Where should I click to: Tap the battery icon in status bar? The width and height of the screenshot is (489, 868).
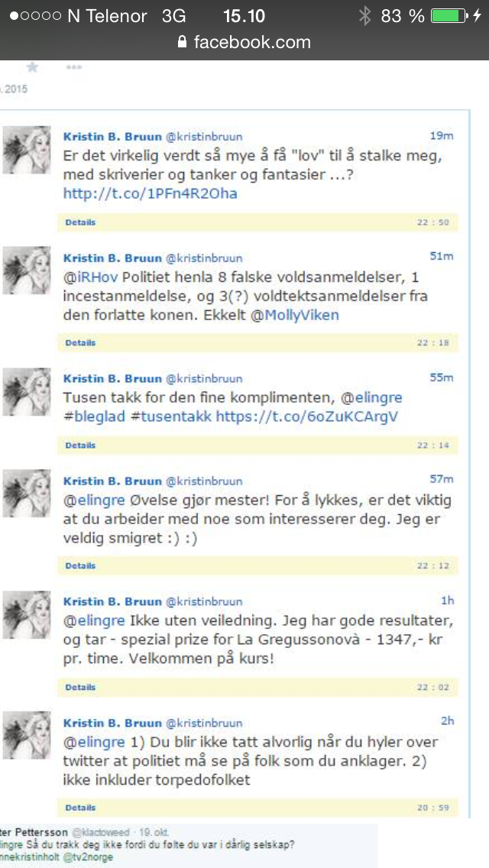(449, 15)
